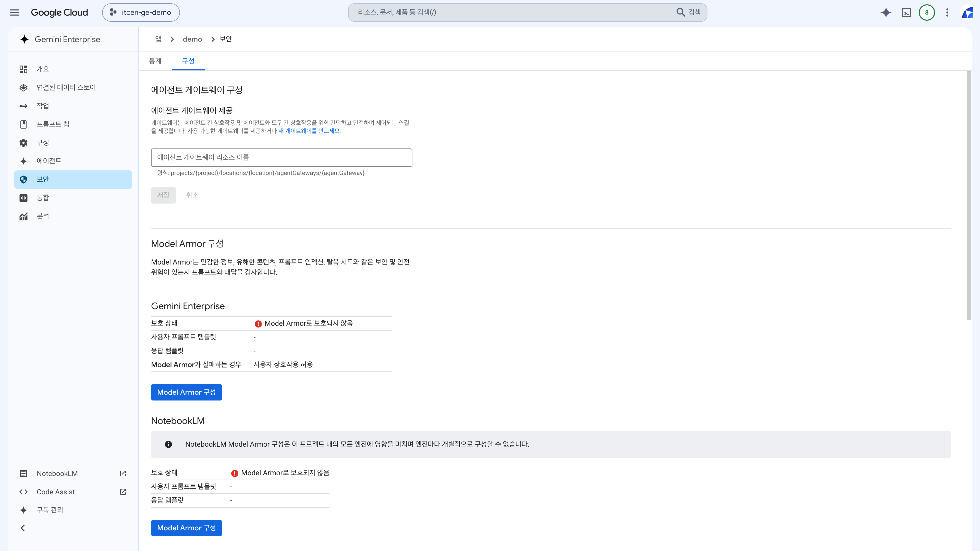Image resolution: width=980 pixels, height=551 pixels.
Task: Click Model Armor 구성 under NotebookLM
Action: point(186,528)
